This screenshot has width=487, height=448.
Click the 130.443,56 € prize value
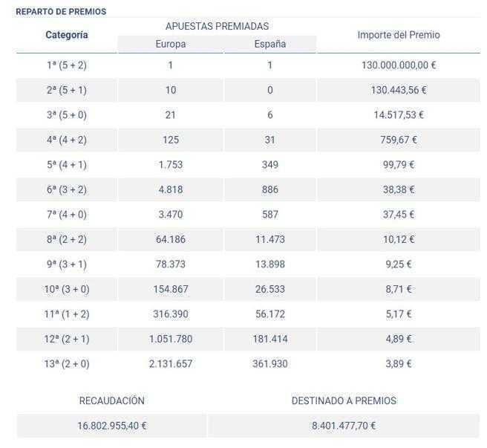tap(399, 90)
